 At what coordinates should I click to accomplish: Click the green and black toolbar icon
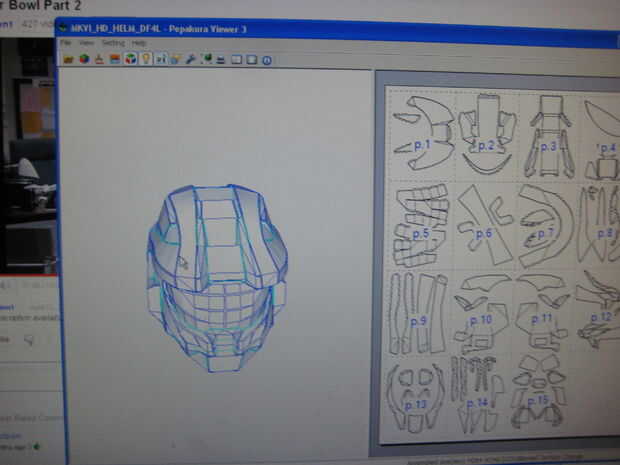pos(206,59)
